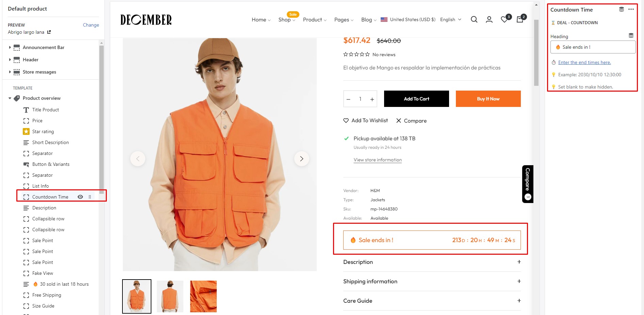Viewport: 644px width, 315px height.
Task: Expand the Announcement Bar section
Action: pyautogui.click(x=10, y=47)
